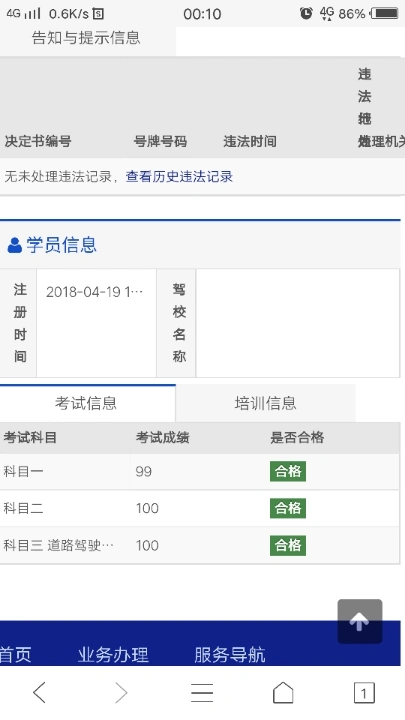Open the 告知与提示信息 tab
This screenshot has width=405, height=720.
(86, 38)
